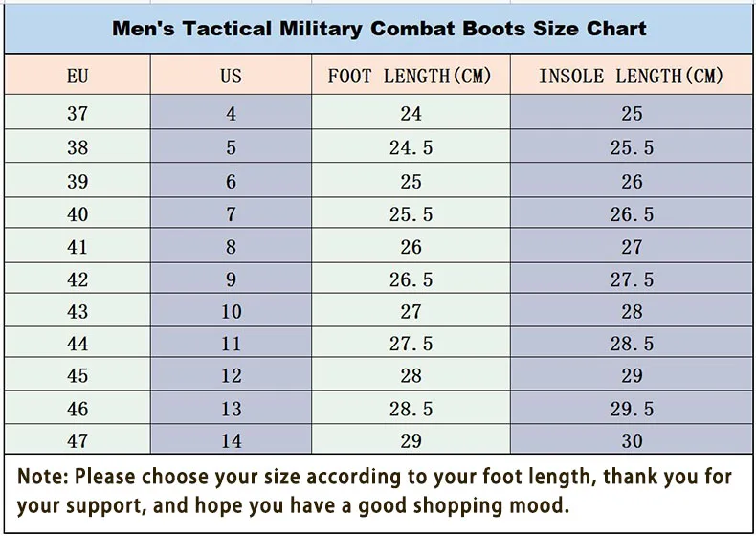Click the EU column header
This screenshot has width=756, height=536.
pyautogui.click(x=78, y=76)
